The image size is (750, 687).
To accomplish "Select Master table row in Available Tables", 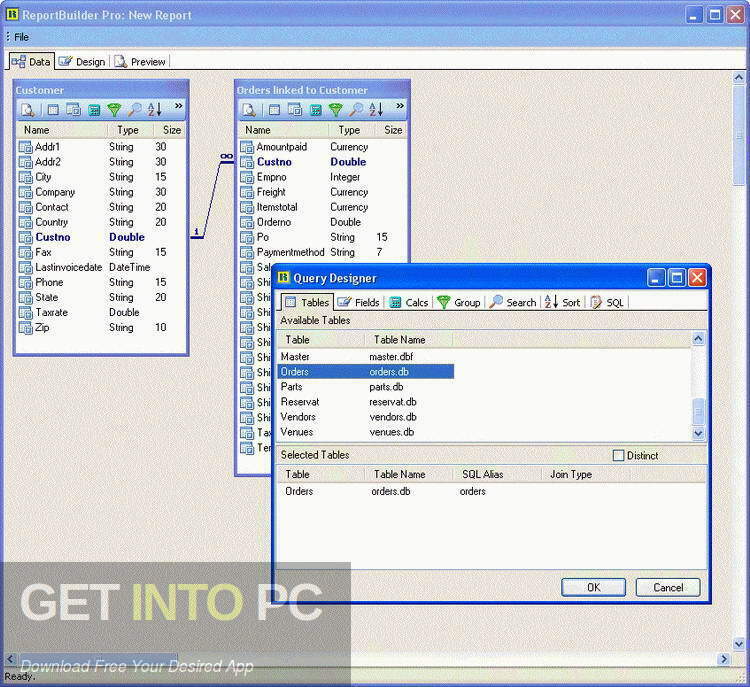I will click(365, 356).
